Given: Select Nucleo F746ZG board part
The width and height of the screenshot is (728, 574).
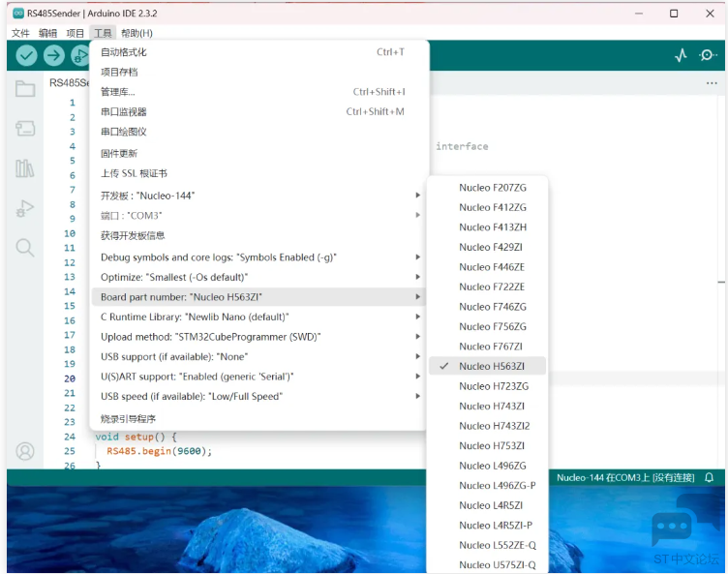Looking at the screenshot, I should click(487, 307).
